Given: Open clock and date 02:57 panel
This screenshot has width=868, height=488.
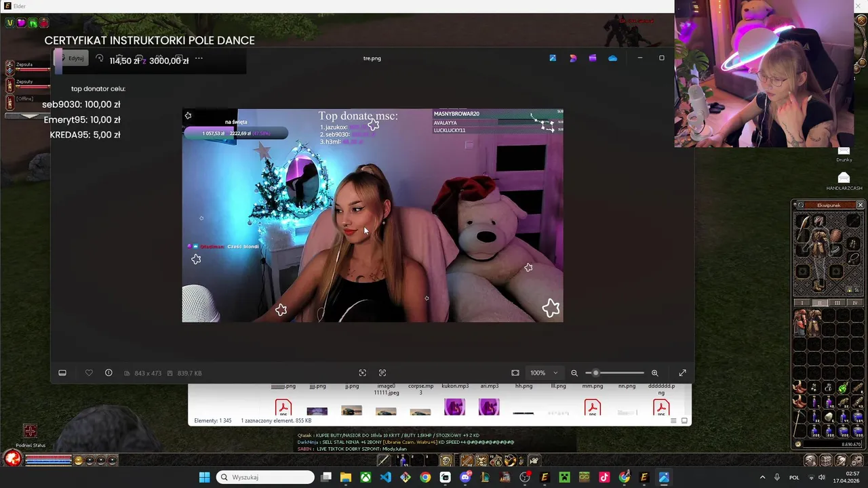Looking at the screenshot, I should (x=846, y=477).
